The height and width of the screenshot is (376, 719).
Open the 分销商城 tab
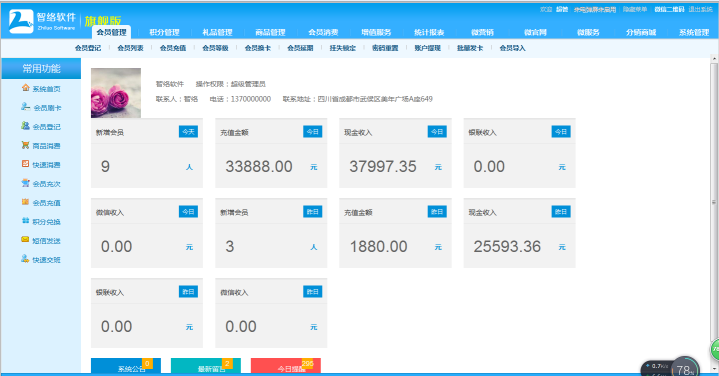(x=641, y=32)
